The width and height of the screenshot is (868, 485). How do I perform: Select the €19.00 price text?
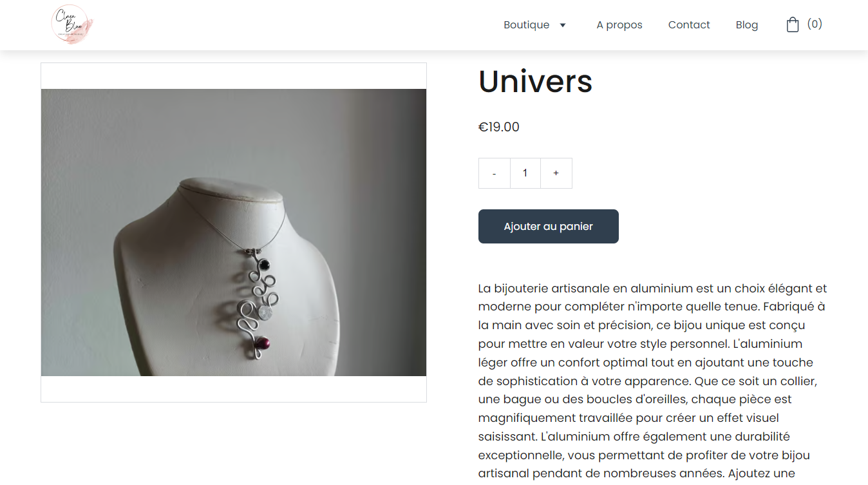(x=499, y=127)
